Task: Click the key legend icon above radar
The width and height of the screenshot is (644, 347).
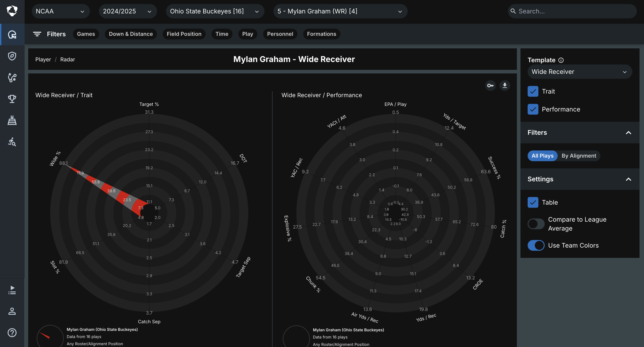Action: [490, 86]
